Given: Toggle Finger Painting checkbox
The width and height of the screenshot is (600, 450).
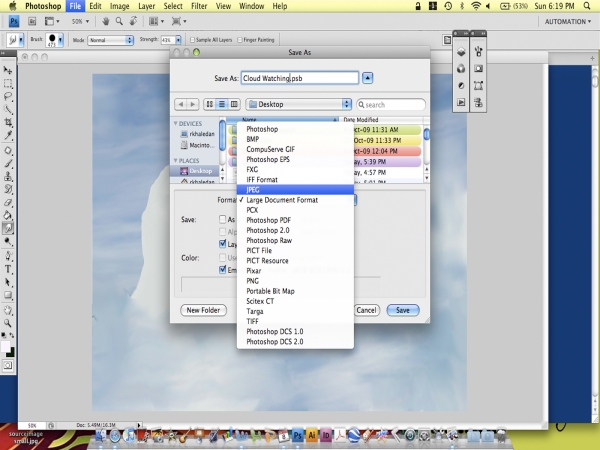Looking at the screenshot, I should (240, 40).
